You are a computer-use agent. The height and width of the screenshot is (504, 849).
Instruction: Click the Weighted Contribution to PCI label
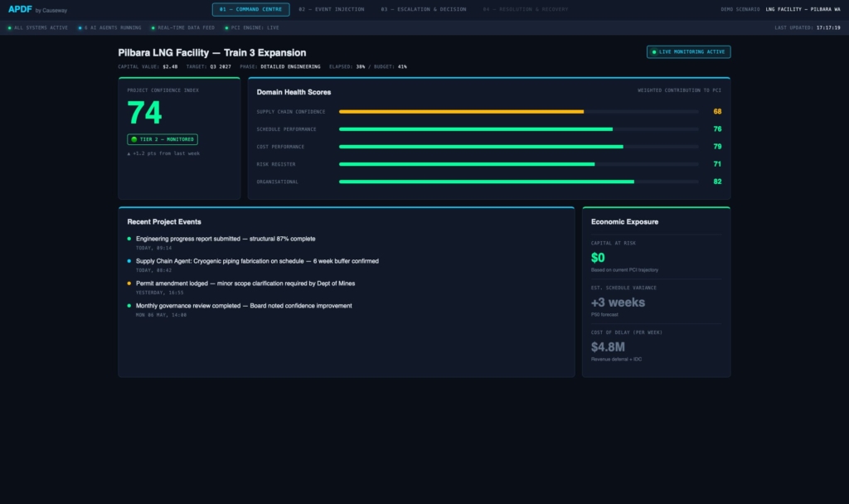pos(679,90)
